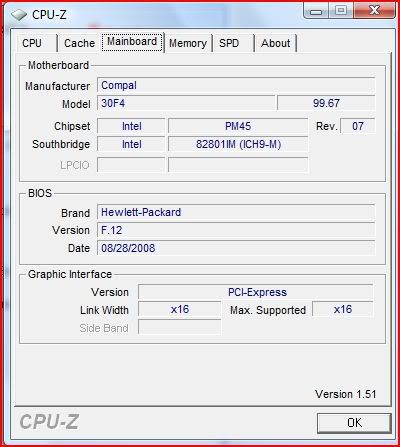Viewport: 400px width, 447px height.
Task: Click the Southbridge vendor Intel field
Action: click(x=131, y=144)
